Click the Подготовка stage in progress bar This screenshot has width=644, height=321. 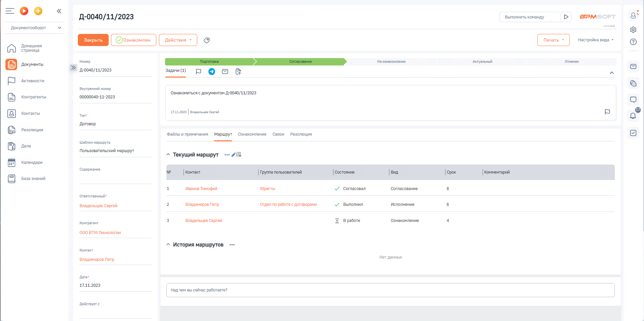tap(209, 61)
